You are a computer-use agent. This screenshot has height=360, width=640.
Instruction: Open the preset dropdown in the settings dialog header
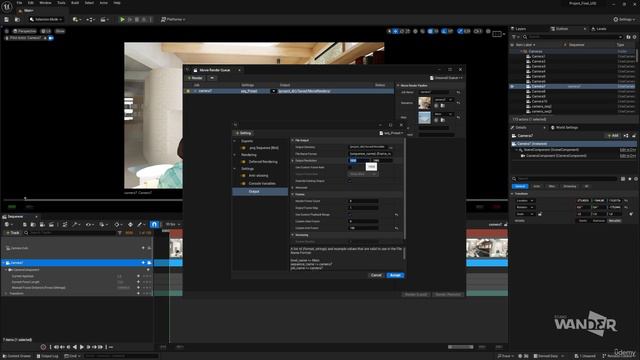(391, 133)
